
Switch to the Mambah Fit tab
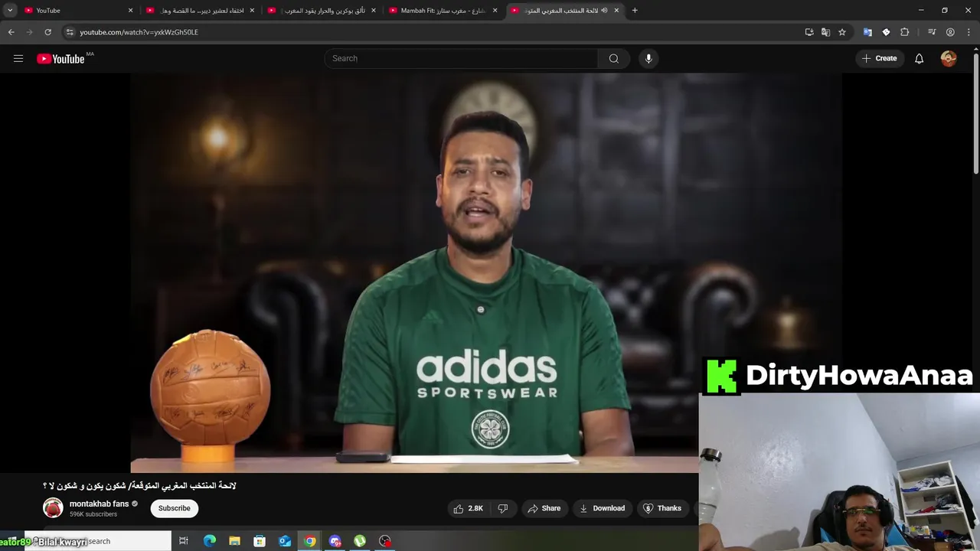point(443,11)
